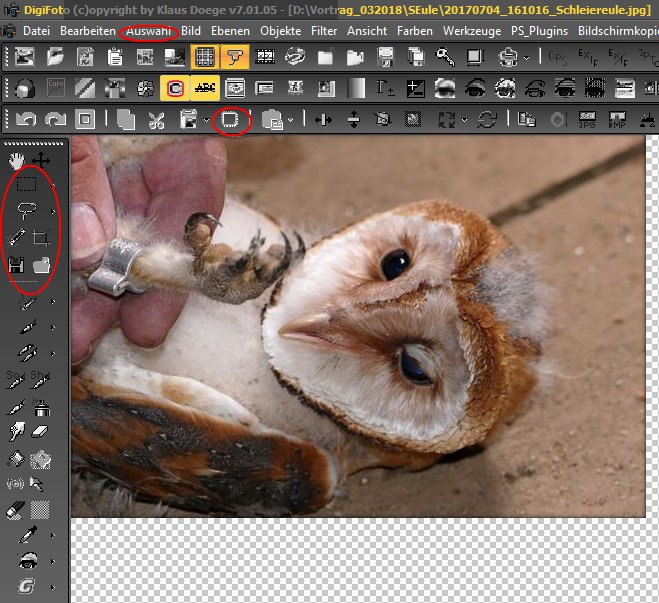
Task: Choose the rectangular selection marquee tool
Action: point(27,184)
